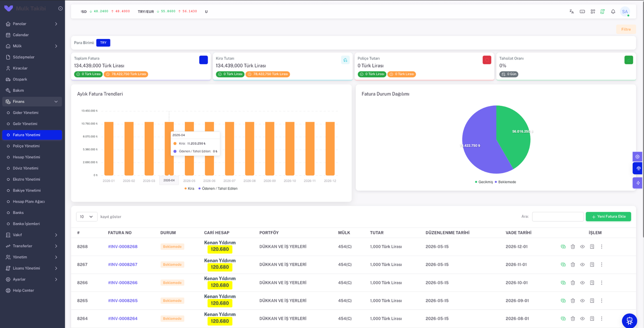Open the notifications bell
This screenshot has height=328, width=644.
613,12
